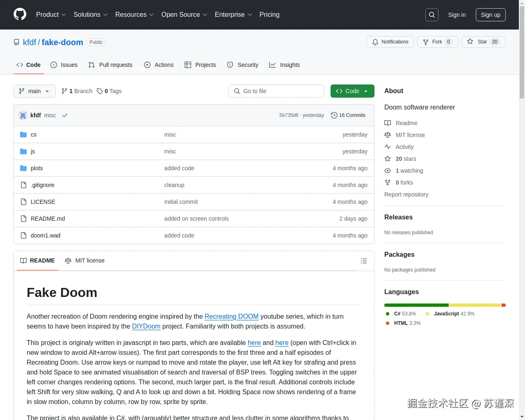Click the C# segment of the language bar
The height and width of the screenshot is (420, 525).
pyautogui.click(x=416, y=305)
